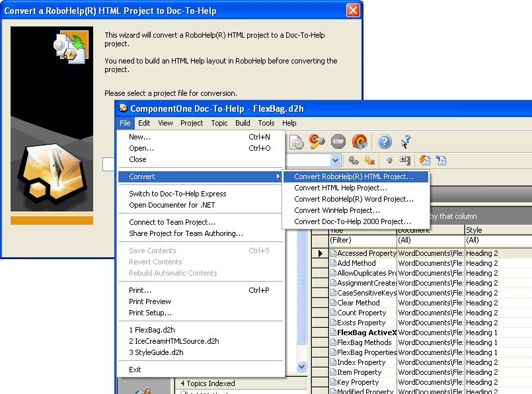Open recent file 3 StyleGuide.d2h

tap(200, 352)
